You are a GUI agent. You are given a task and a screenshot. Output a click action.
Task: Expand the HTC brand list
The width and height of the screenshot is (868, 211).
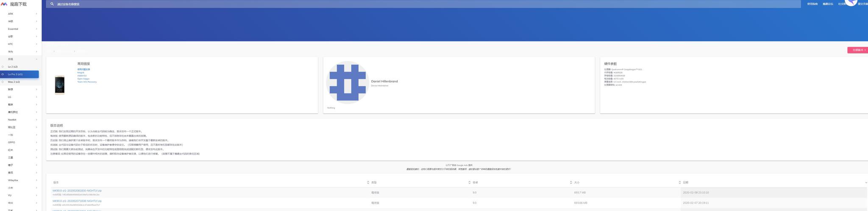pos(21,44)
